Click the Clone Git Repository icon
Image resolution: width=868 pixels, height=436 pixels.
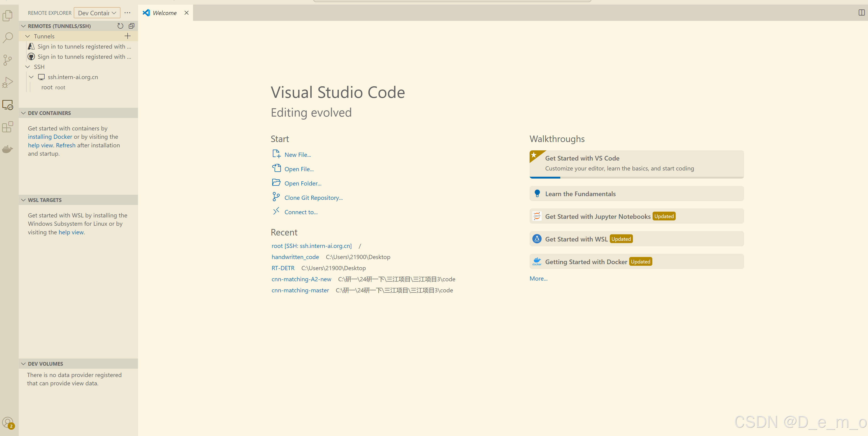pyautogui.click(x=276, y=197)
